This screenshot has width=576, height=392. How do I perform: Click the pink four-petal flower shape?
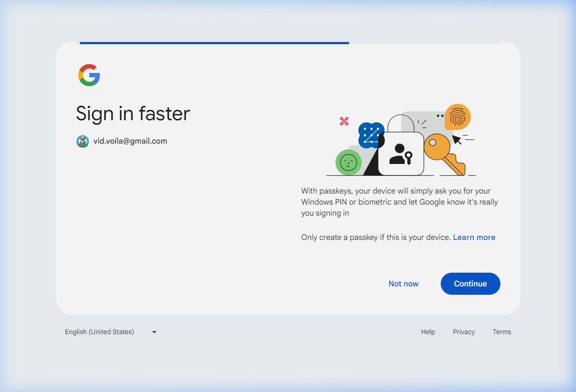click(344, 121)
